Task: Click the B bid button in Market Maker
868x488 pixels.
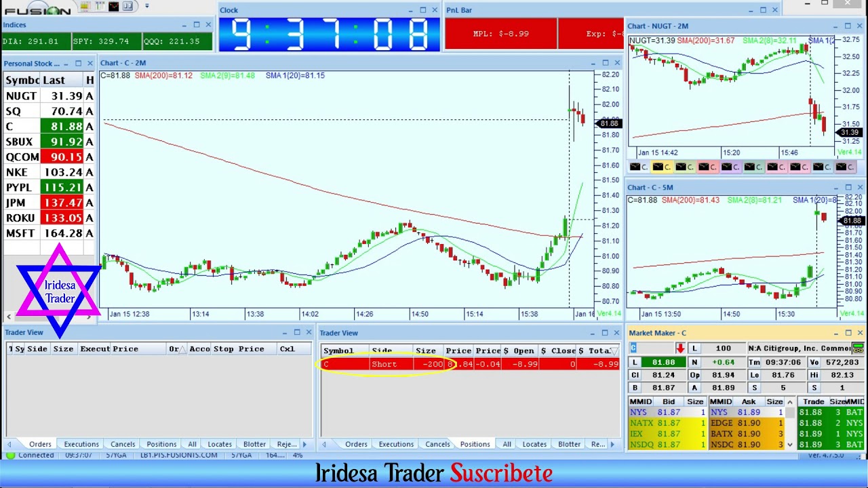Action: (x=635, y=388)
